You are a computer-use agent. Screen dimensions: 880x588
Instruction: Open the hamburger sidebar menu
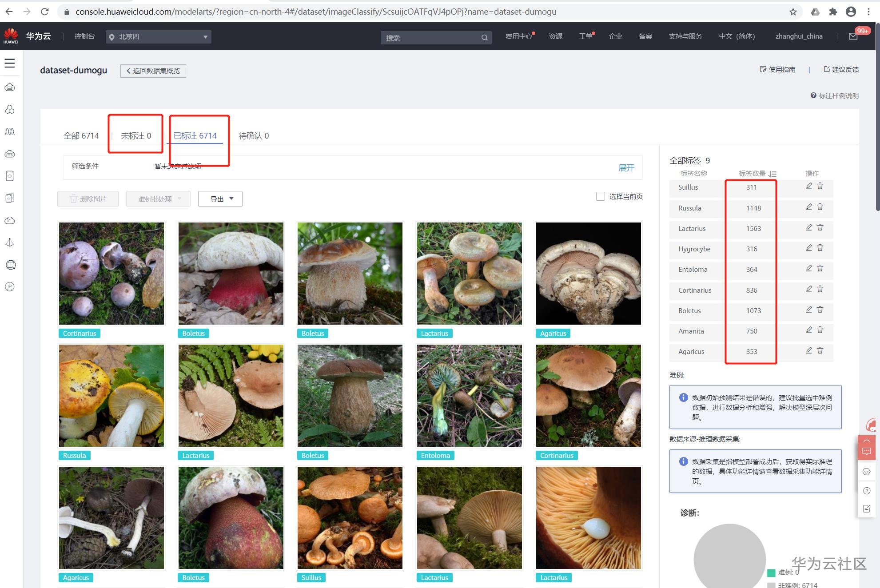[x=10, y=63]
